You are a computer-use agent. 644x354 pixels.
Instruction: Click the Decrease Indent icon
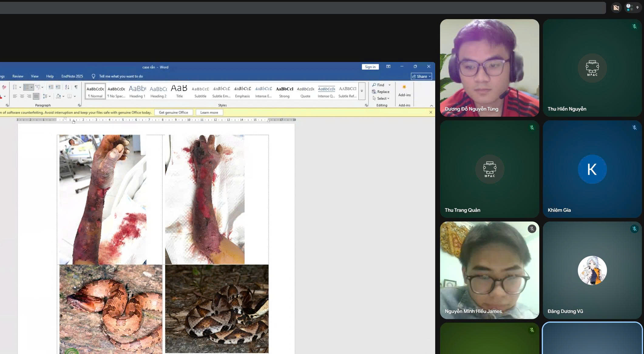[51, 87]
